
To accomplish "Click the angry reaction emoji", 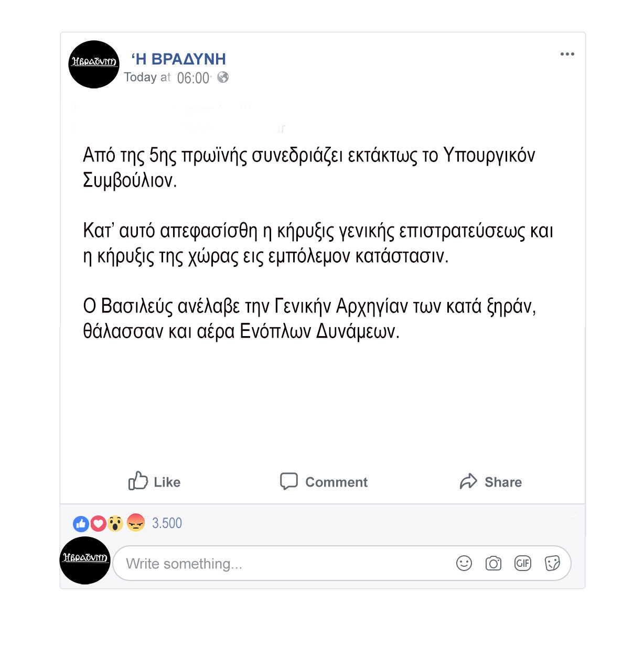I will [136, 522].
